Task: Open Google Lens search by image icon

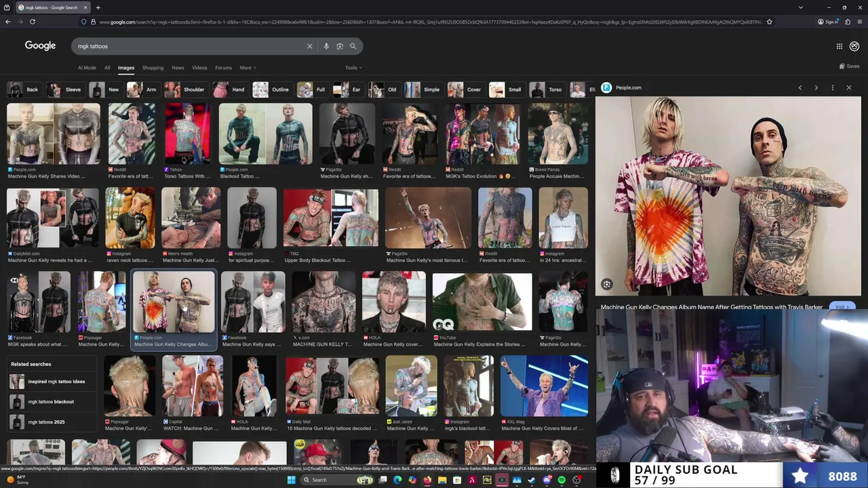Action: click(340, 46)
